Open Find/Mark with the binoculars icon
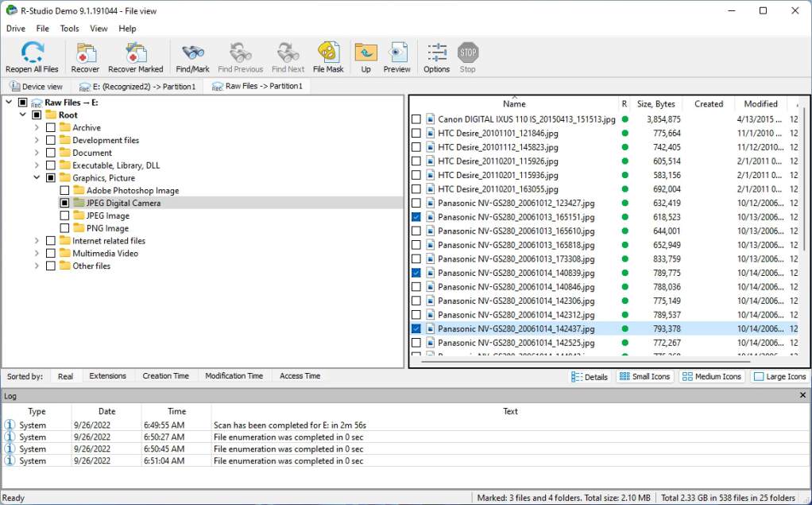Viewport: 812px width, 505px height. pyautogui.click(x=192, y=52)
